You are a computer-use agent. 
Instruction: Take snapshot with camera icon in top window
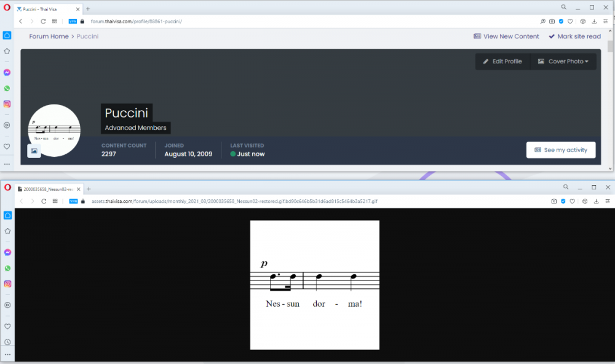[x=552, y=21]
